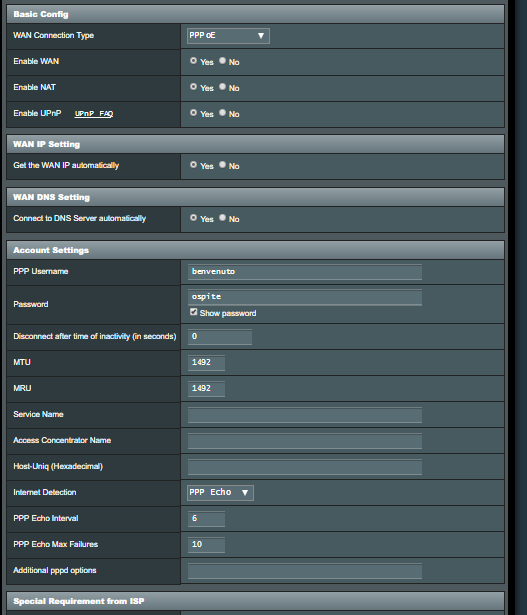Click the WAN IP Setting section header
Image resolution: width=527 pixels, height=615 pixels.
[x=255, y=144]
